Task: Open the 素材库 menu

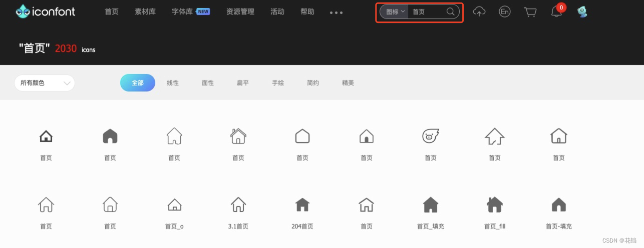Action: tap(145, 11)
